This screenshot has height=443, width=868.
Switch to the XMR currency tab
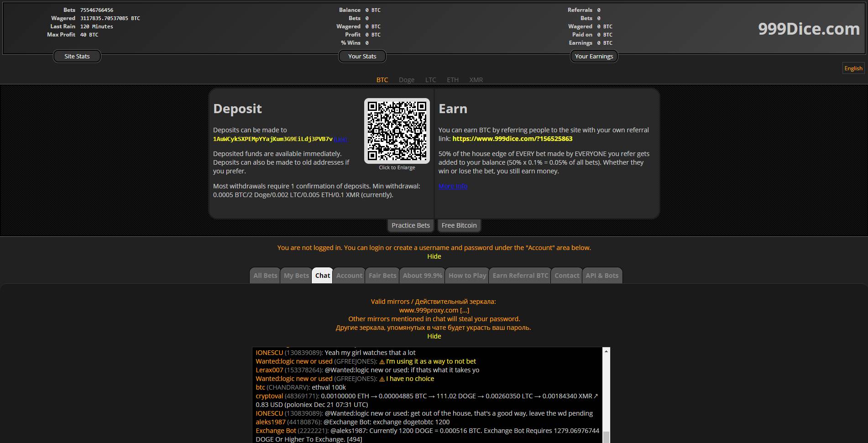pos(476,80)
